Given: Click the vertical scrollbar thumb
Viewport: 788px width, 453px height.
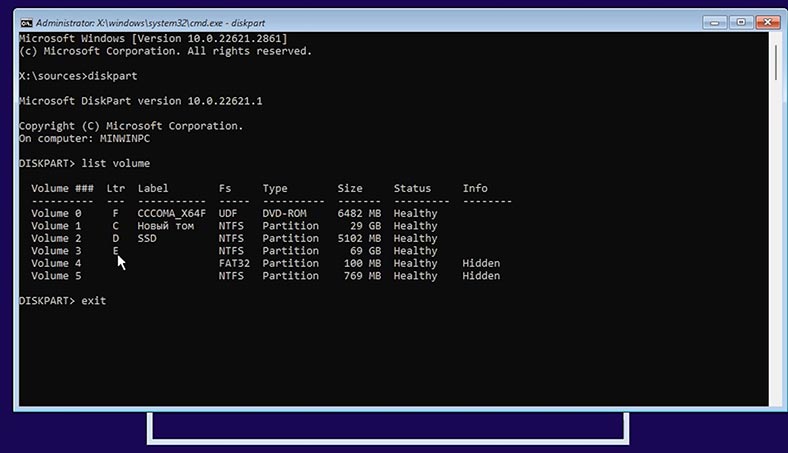Looking at the screenshot, I should (776, 62).
